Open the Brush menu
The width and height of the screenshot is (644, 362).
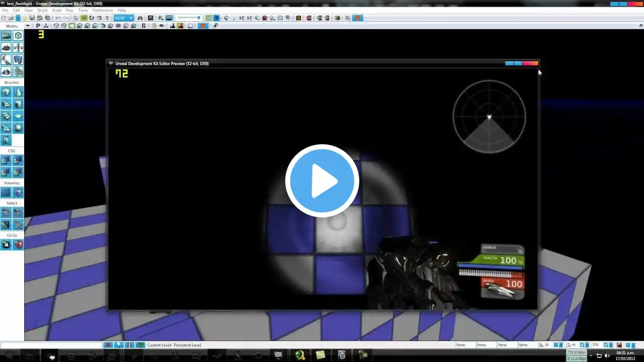pyautogui.click(x=42, y=10)
